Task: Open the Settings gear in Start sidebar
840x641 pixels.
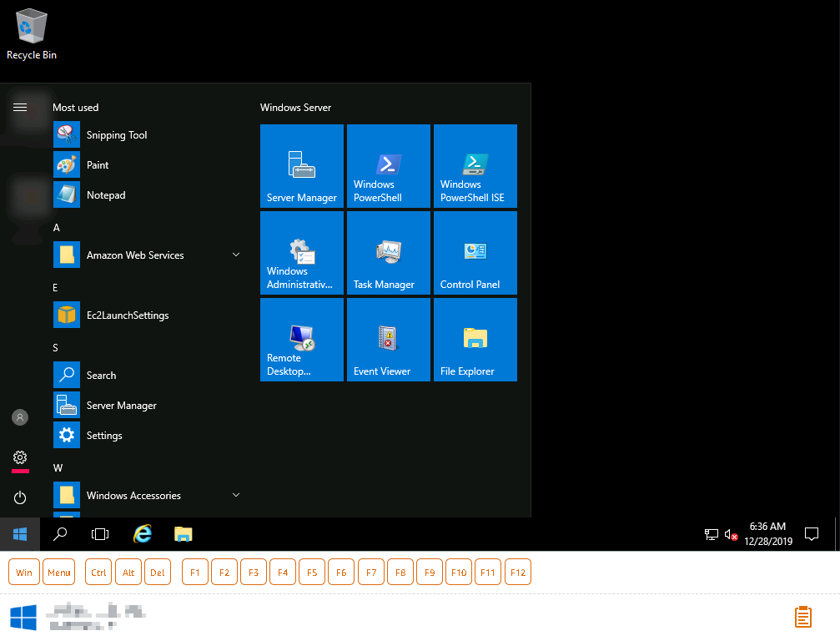Action: 20,457
